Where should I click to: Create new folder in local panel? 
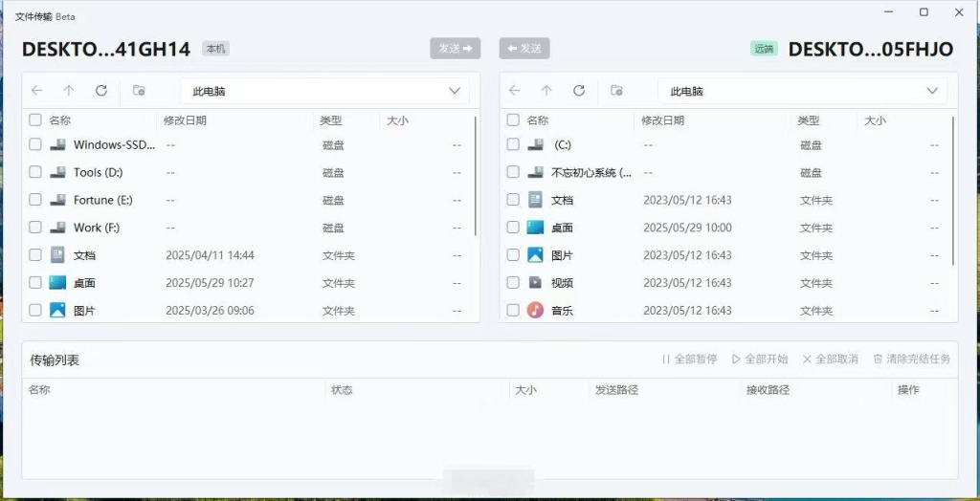tap(139, 91)
